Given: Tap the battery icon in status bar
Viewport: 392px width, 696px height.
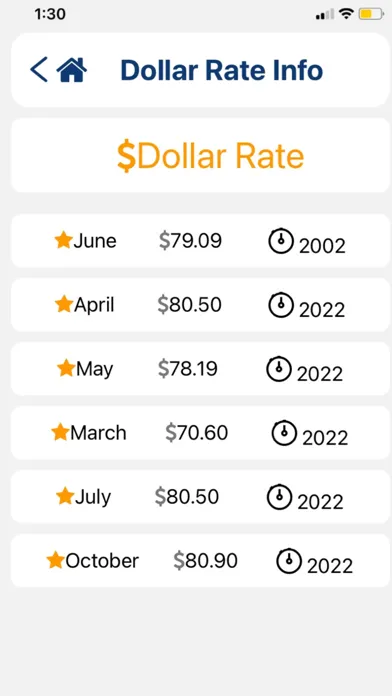Looking at the screenshot, I should (371, 14).
